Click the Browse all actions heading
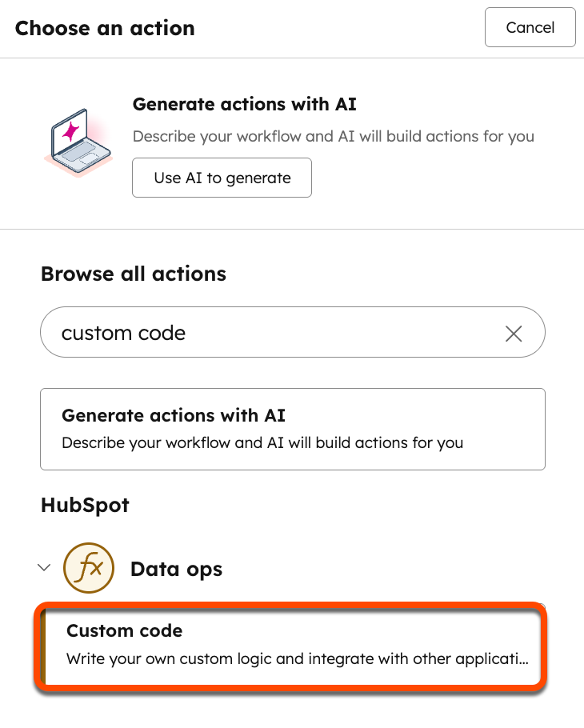Image resolution: width=584 pixels, height=728 pixels. [133, 274]
